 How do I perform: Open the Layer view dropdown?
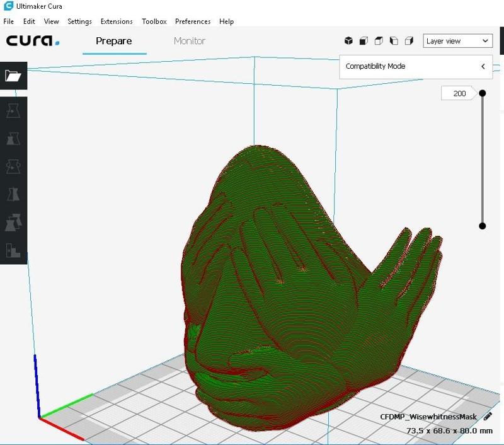(457, 41)
